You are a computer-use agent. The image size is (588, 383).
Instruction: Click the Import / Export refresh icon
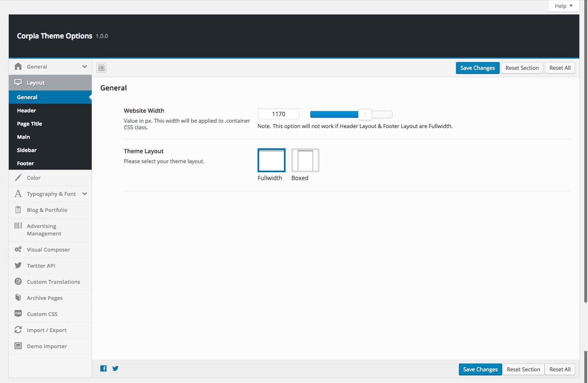tap(18, 330)
